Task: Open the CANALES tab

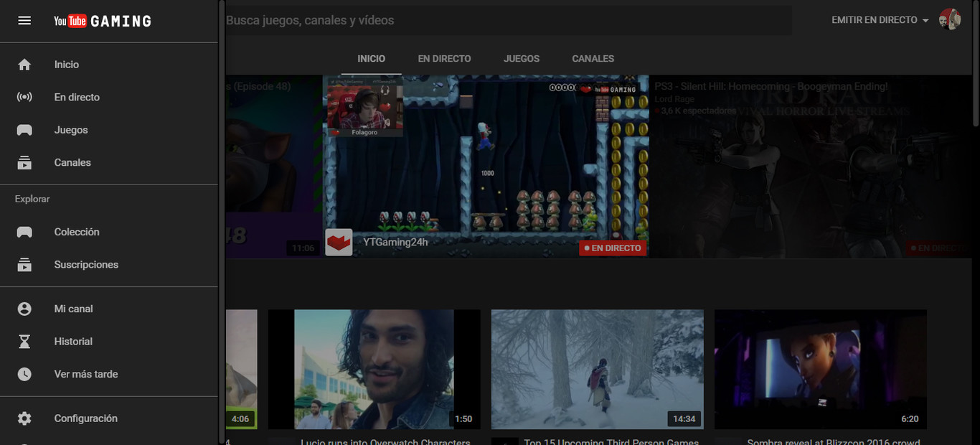Action: [593, 58]
